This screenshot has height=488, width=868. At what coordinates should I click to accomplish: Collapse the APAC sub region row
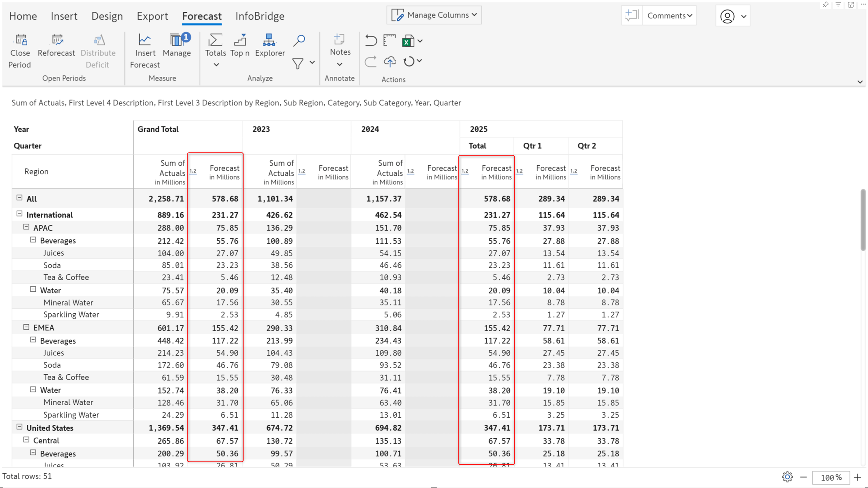pos(26,227)
